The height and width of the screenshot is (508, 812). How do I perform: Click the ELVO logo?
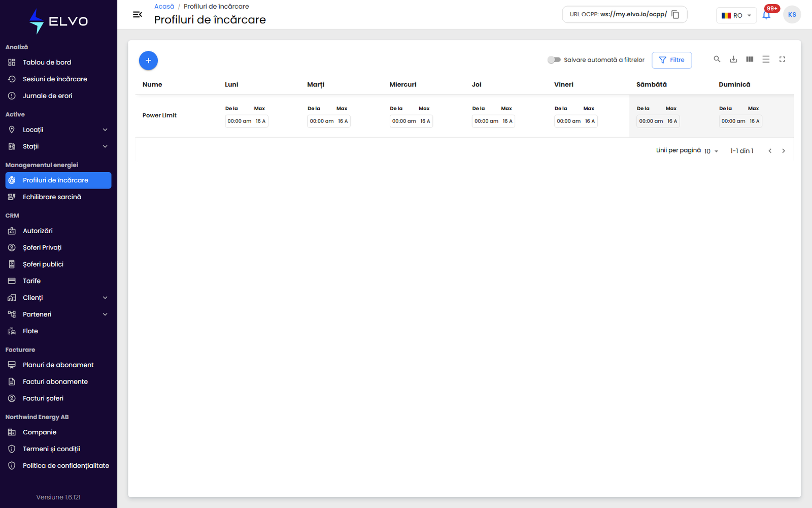click(58, 21)
